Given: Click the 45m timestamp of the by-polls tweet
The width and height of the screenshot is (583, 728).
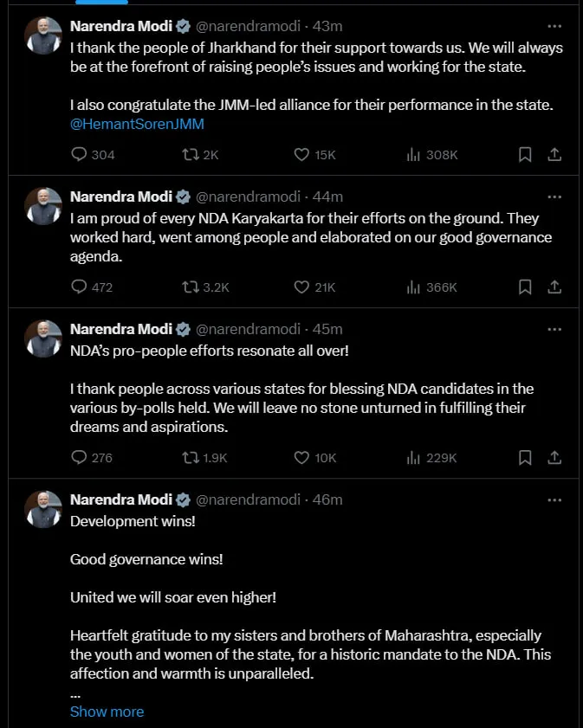Looking at the screenshot, I should point(331,329).
